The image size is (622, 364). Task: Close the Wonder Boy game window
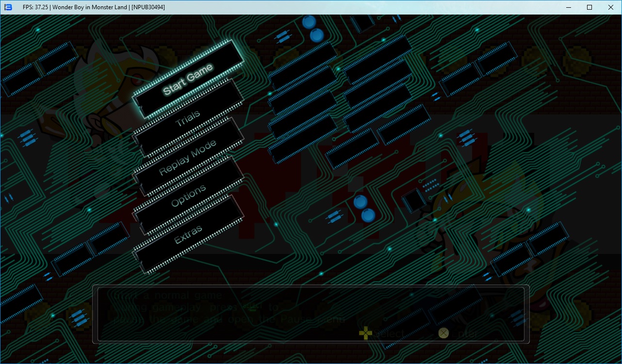click(x=611, y=7)
